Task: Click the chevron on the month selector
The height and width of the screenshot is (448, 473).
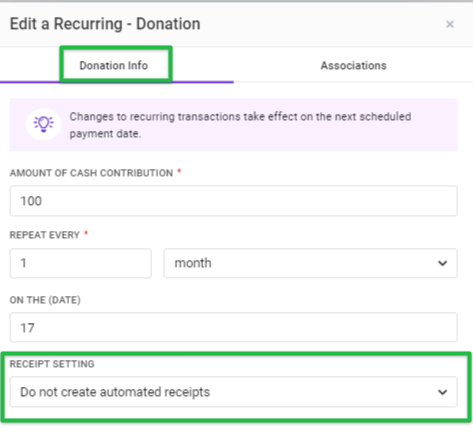Action: [442, 263]
